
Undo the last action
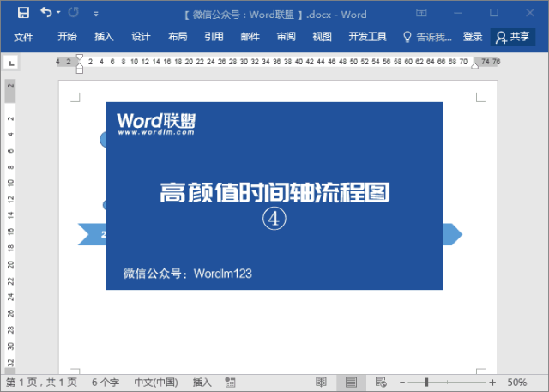pyautogui.click(x=45, y=12)
